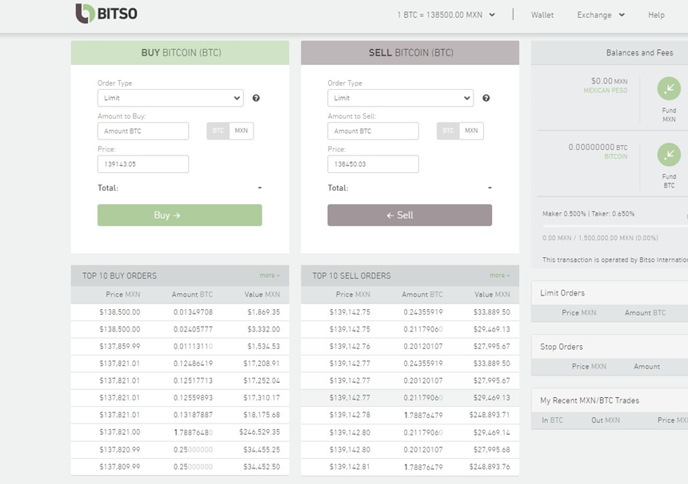Select buy order valued $18,175.68
This screenshot has width=693, height=484.
(x=180, y=415)
